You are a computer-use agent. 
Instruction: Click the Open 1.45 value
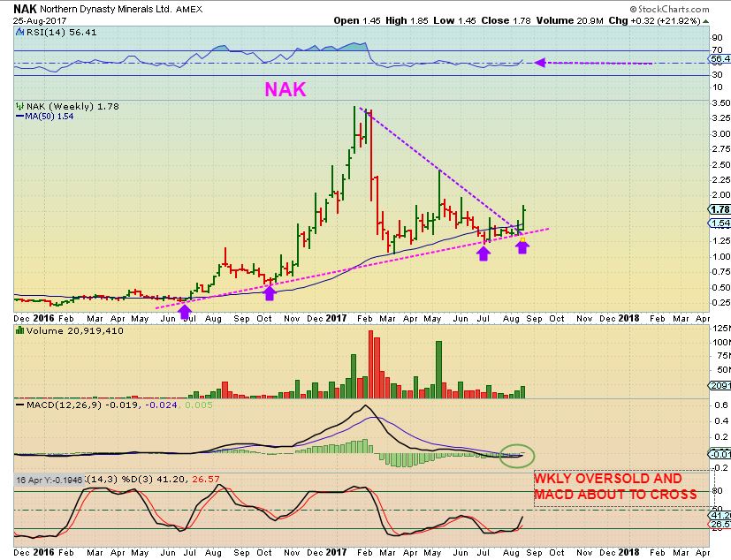click(x=357, y=21)
